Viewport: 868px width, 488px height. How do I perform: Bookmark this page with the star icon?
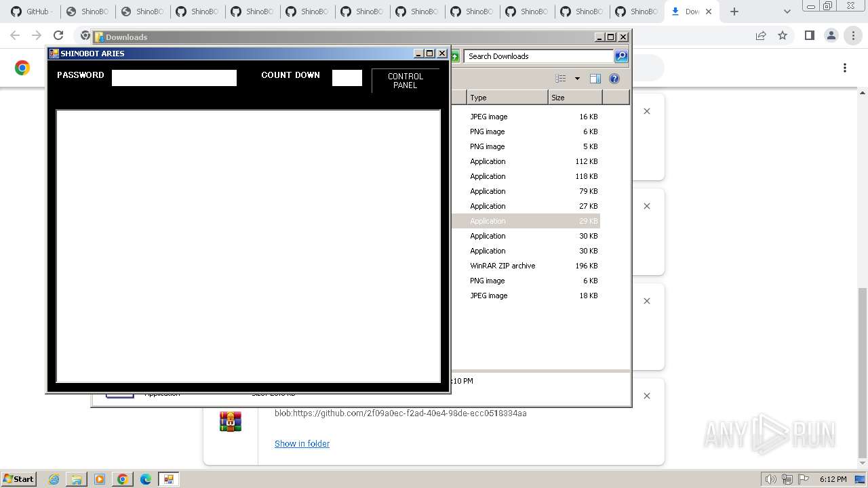pyautogui.click(x=783, y=36)
